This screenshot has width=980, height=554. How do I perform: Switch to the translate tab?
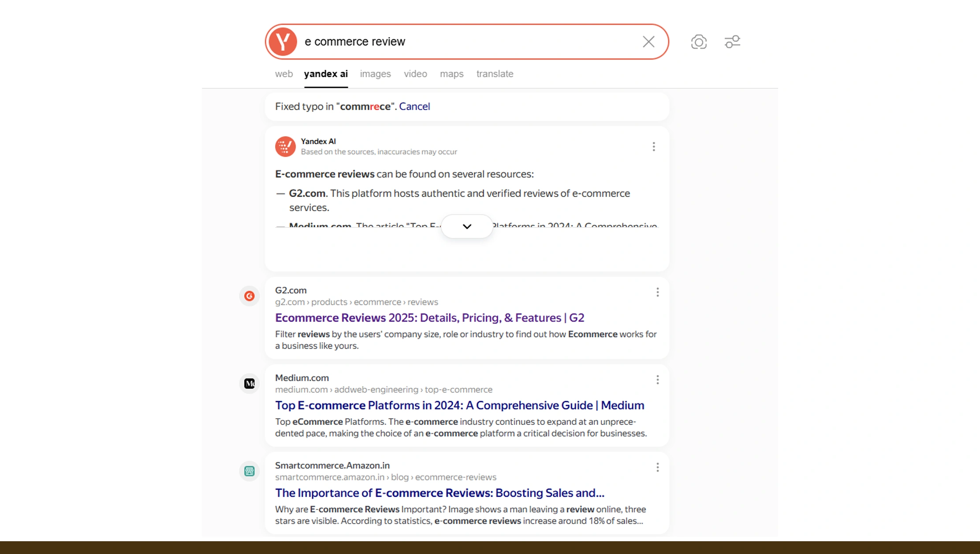pos(494,74)
